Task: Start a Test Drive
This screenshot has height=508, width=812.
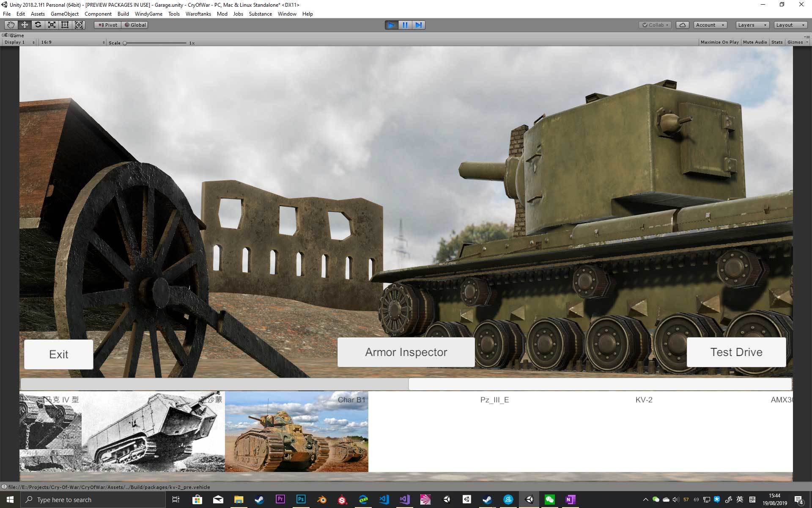Action: tap(736, 352)
